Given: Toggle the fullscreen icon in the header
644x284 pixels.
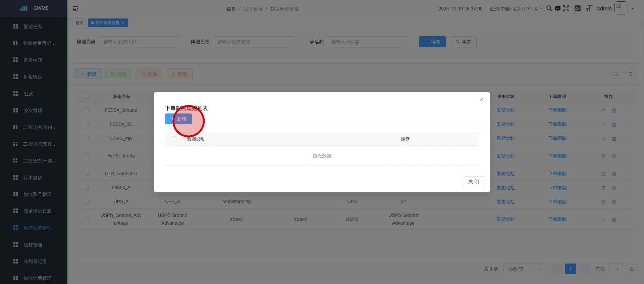Looking at the screenshot, I should (x=566, y=8).
